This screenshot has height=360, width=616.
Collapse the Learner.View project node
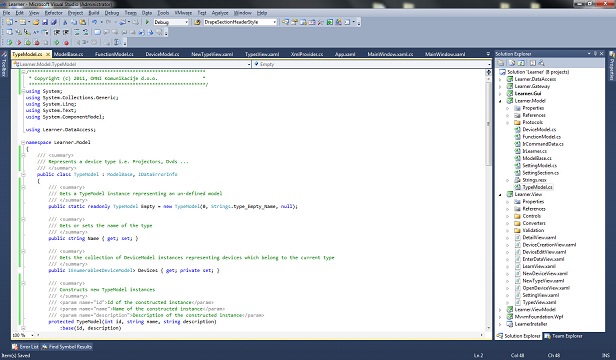click(x=500, y=195)
